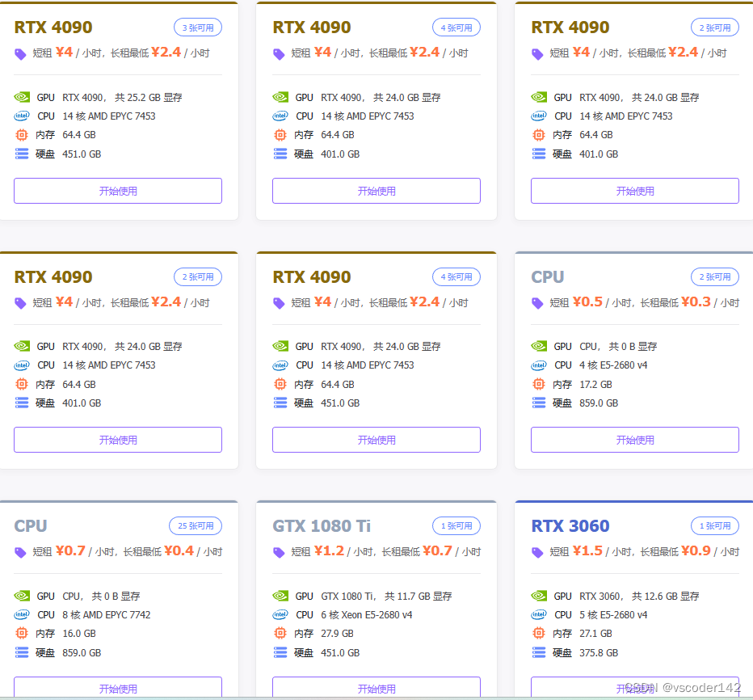Click the short-term price ¥1.2 on the GTX 1080 Ti card

pos(329,550)
